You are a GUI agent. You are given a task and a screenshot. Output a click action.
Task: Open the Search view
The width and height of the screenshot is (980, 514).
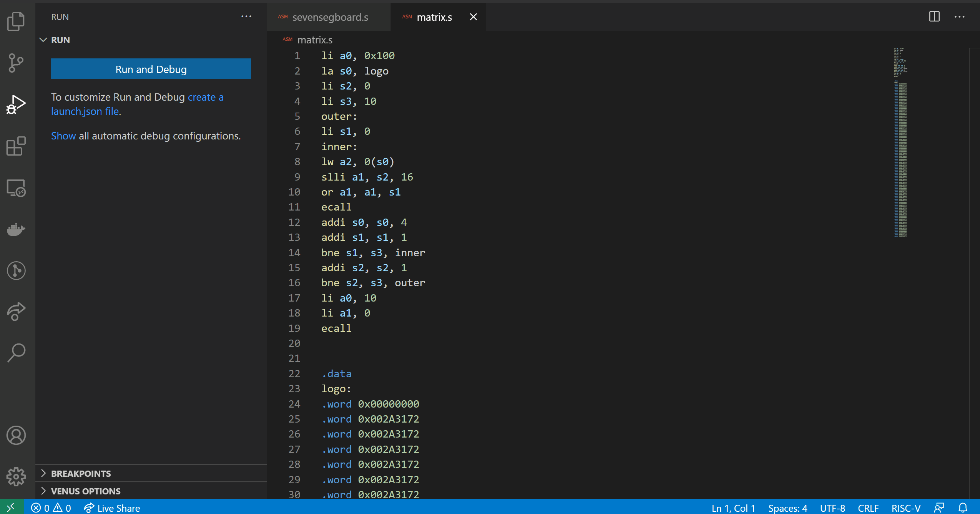(16, 353)
